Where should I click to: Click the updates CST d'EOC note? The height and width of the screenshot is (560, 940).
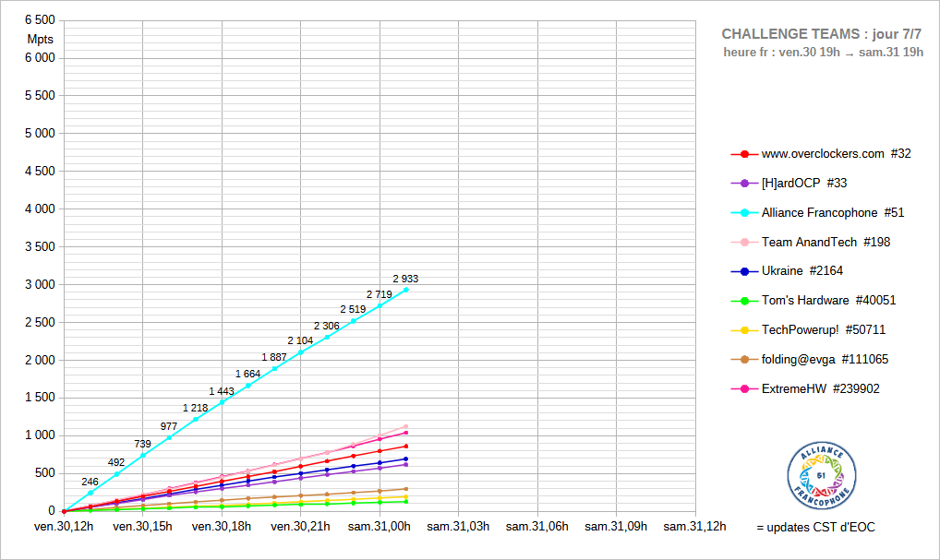point(815,528)
